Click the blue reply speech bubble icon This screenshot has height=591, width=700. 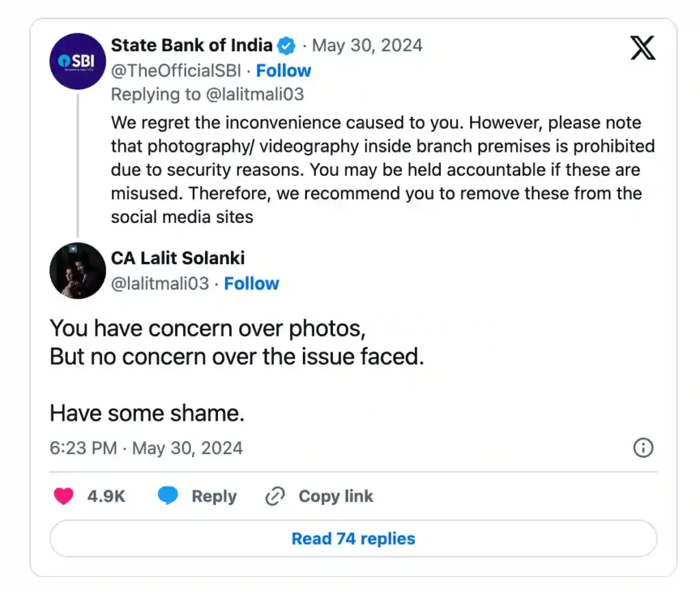[168, 496]
